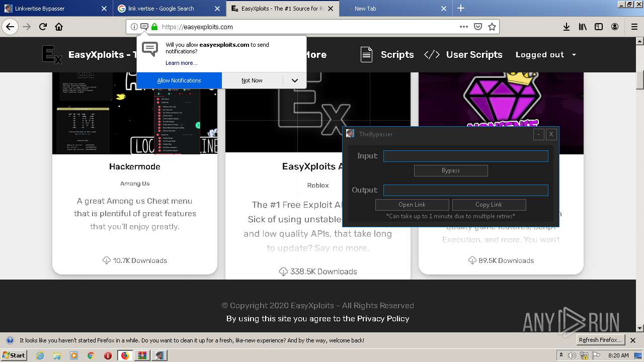Click Open Link in TheBypasser
Image resolution: width=644 pixels, height=362 pixels.
412,205
